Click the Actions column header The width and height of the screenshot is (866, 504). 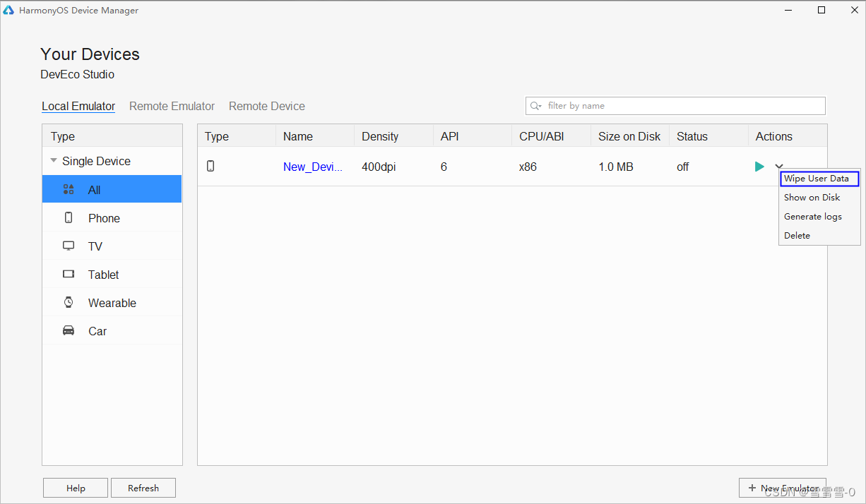point(788,136)
